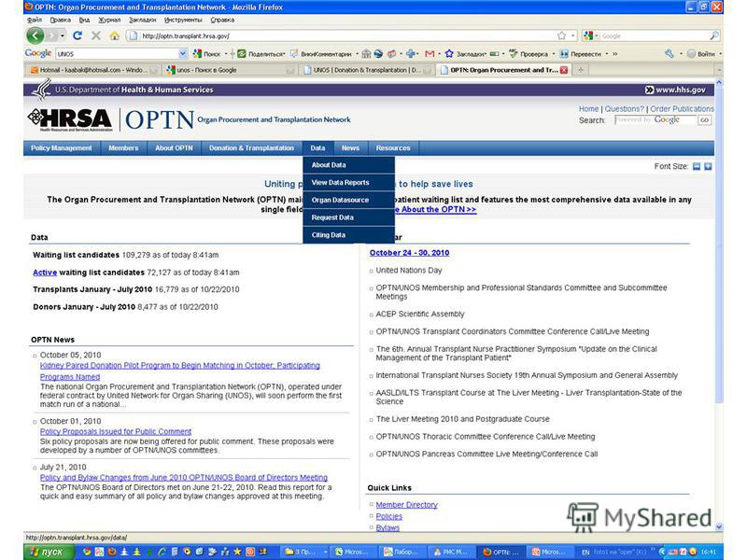Close the OPTN tab with red X

click(564, 70)
